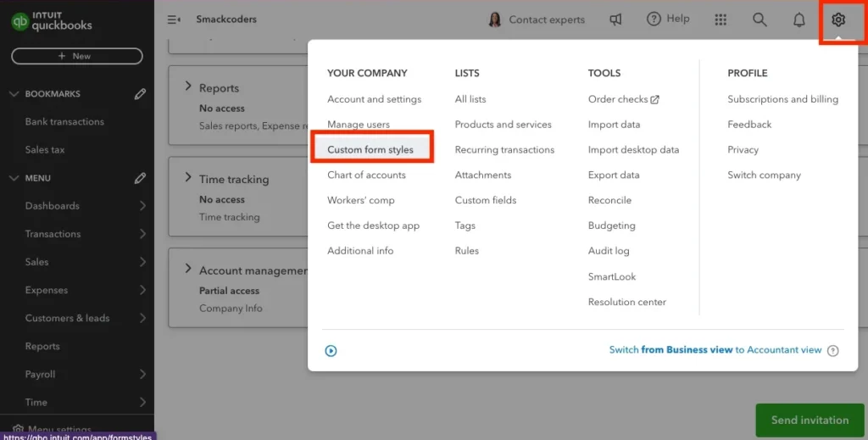Expand the Reports access section chevron

pyautogui.click(x=188, y=86)
